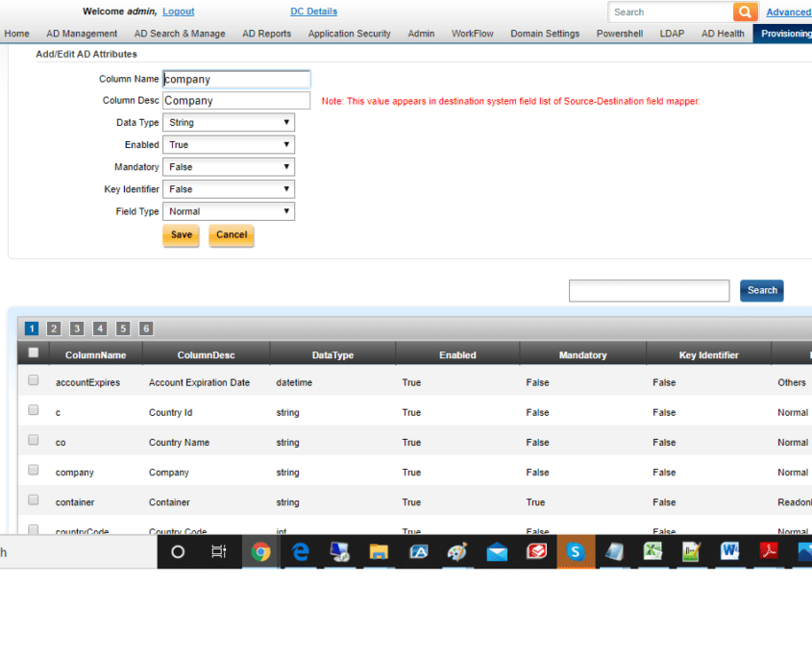Open the Mail app from the taskbar
812x657 pixels.
click(497, 551)
